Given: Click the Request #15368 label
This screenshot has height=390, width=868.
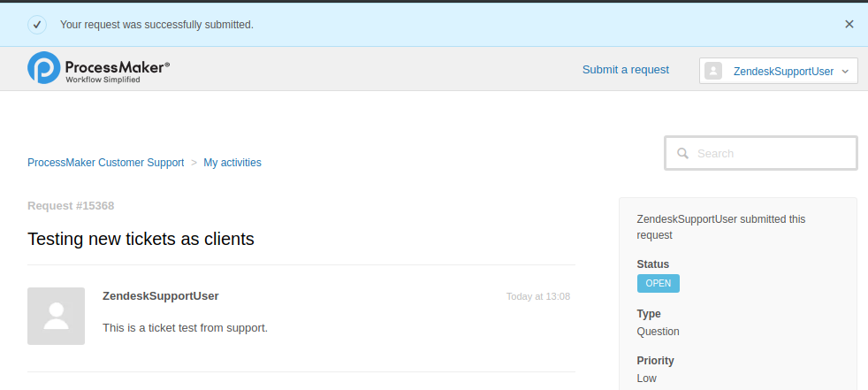Looking at the screenshot, I should (x=71, y=206).
